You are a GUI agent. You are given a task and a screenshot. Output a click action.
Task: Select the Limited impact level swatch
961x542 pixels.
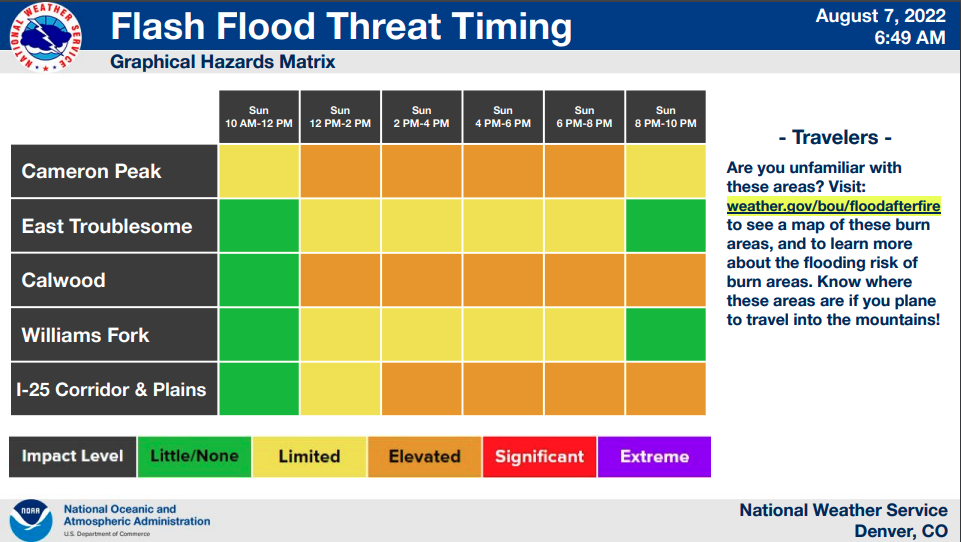(309, 457)
